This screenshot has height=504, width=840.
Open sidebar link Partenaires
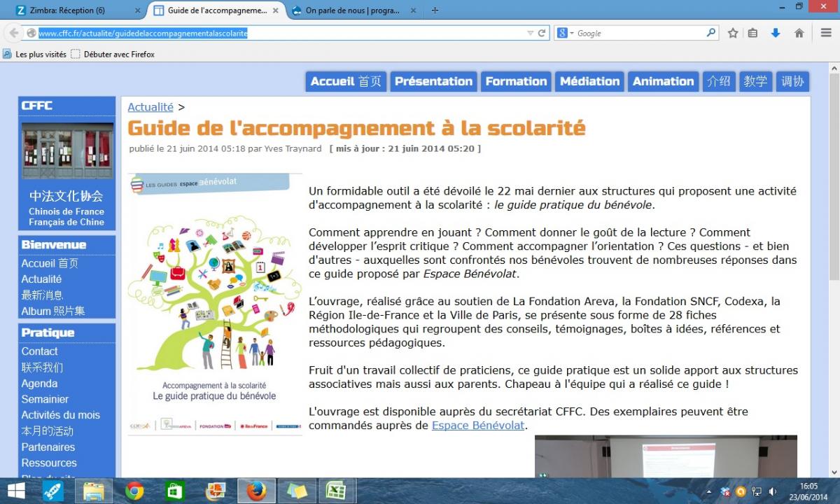pos(48,447)
